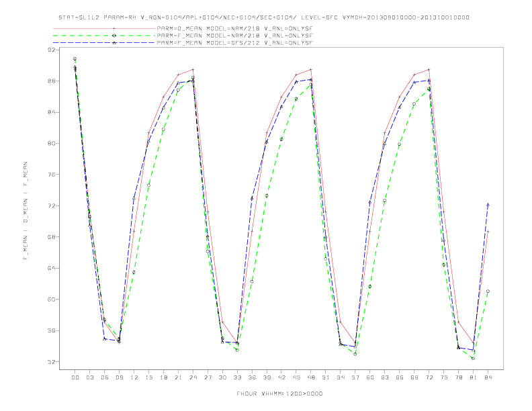Click y-axis tick label 68
This screenshot has height=411, width=532.
(52, 236)
